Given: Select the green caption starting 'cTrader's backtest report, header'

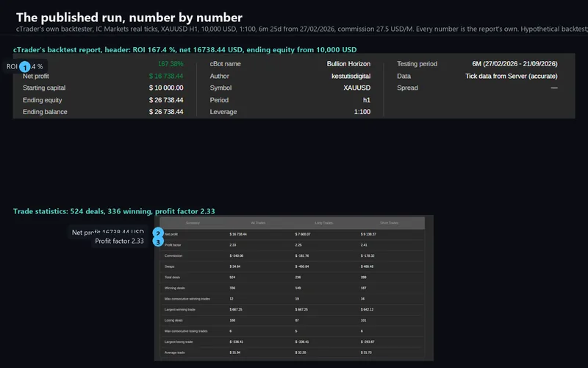Looking at the screenshot, I should [x=185, y=49].
